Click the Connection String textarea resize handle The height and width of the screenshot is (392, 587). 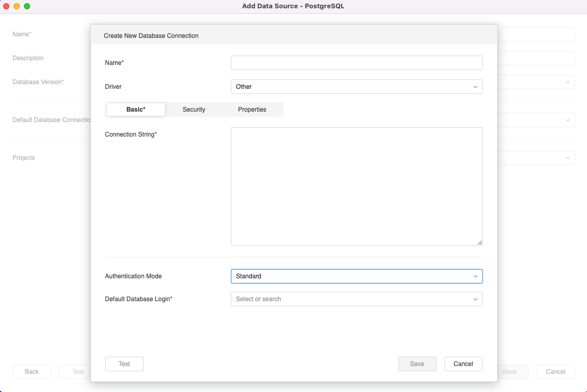pos(480,242)
